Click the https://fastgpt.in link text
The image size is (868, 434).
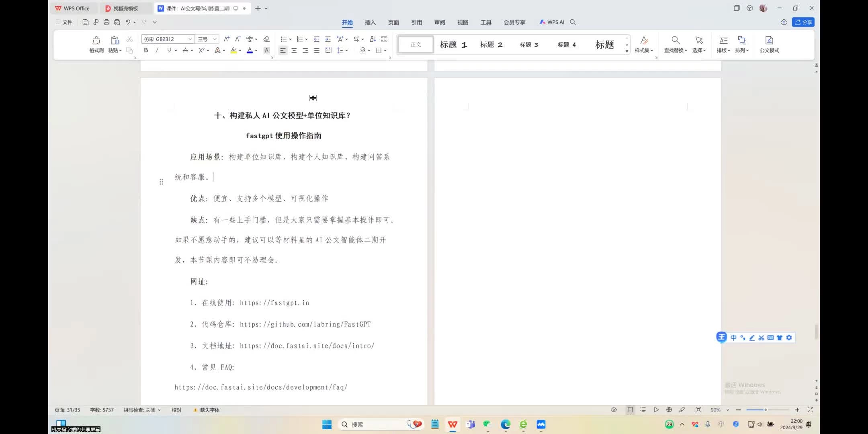[x=274, y=303]
